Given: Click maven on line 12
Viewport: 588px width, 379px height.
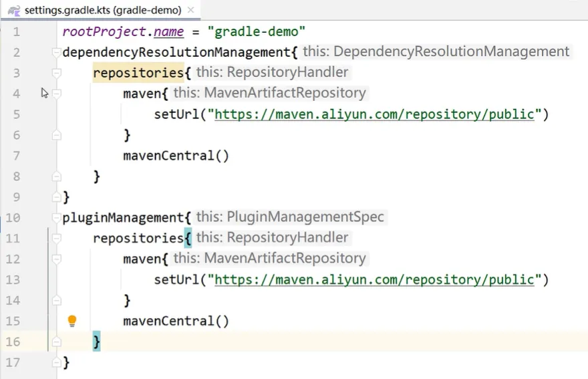Looking at the screenshot, I should (142, 259).
